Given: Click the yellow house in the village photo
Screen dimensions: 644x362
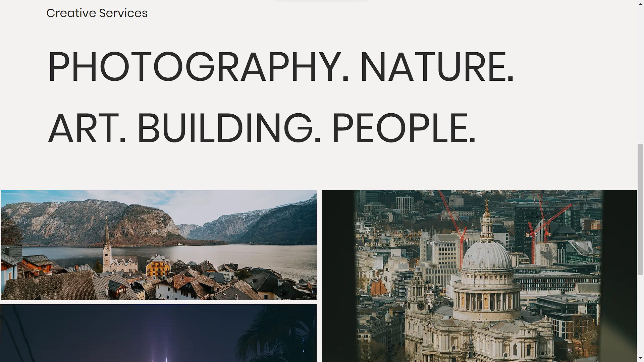Looking at the screenshot, I should point(158,266).
